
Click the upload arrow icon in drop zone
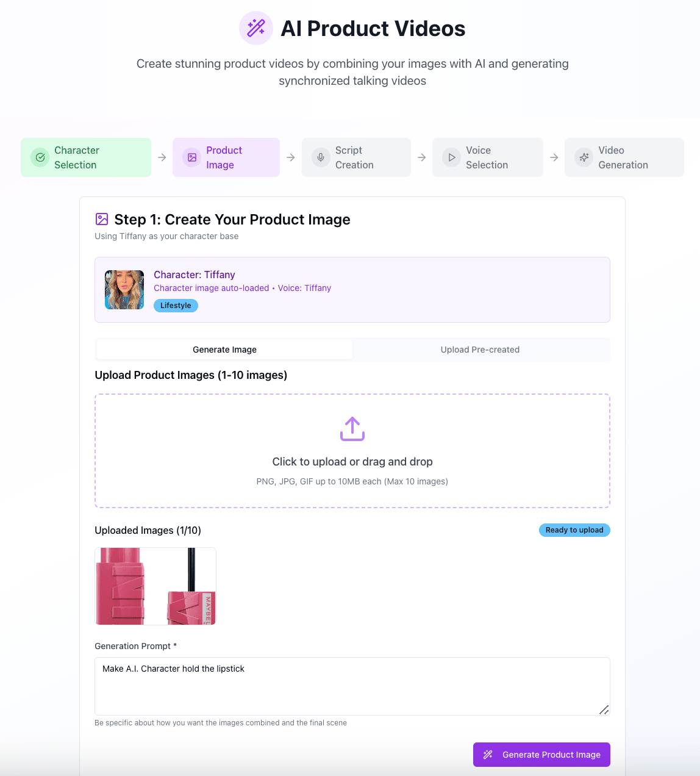352,429
